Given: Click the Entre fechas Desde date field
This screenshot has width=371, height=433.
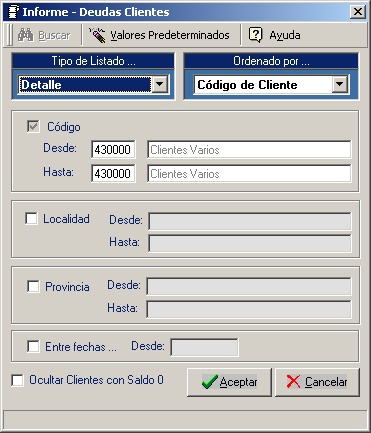Looking at the screenshot, I should pyautogui.click(x=204, y=347).
